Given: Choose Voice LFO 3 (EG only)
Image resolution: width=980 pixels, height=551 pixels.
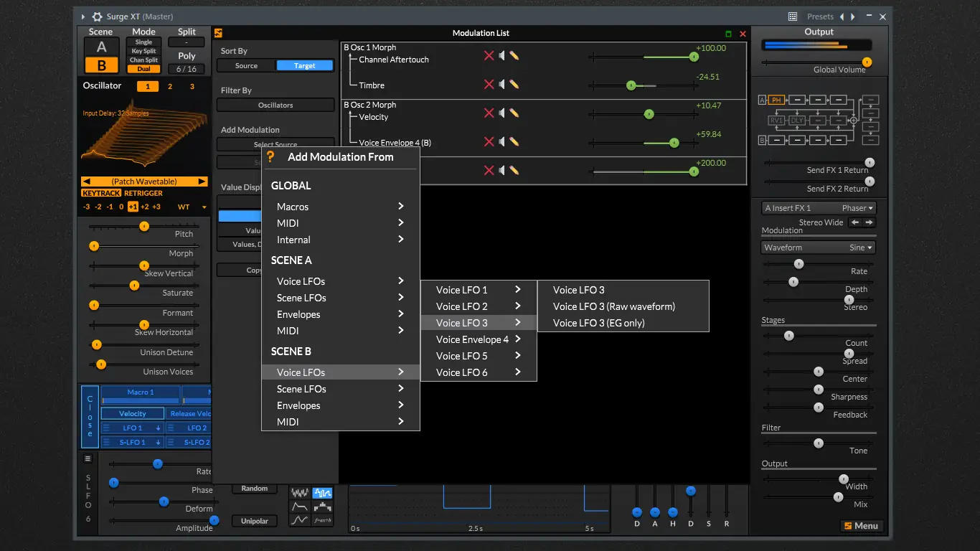Looking at the screenshot, I should click(623, 323).
